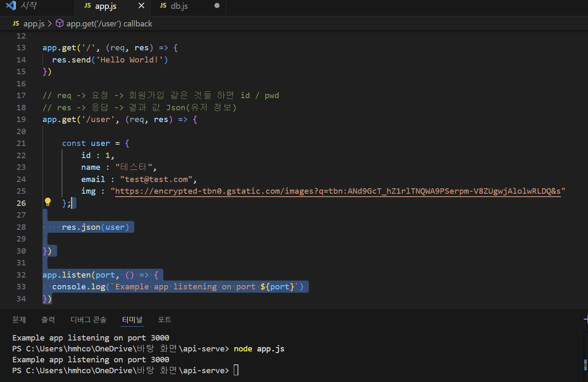Click line number 34 in the gutter
The height and width of the screenshot is (382, 588).
[x=21, y=299]
